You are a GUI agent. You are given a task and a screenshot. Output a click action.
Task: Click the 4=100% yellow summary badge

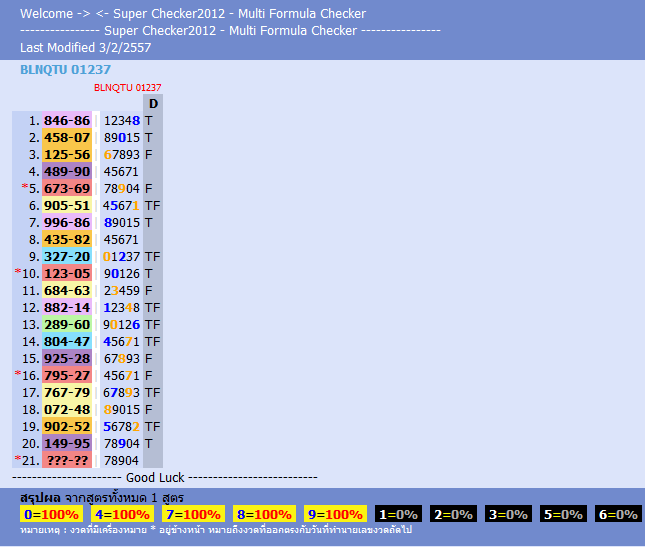pyautogui.click(x=123, y=514)
